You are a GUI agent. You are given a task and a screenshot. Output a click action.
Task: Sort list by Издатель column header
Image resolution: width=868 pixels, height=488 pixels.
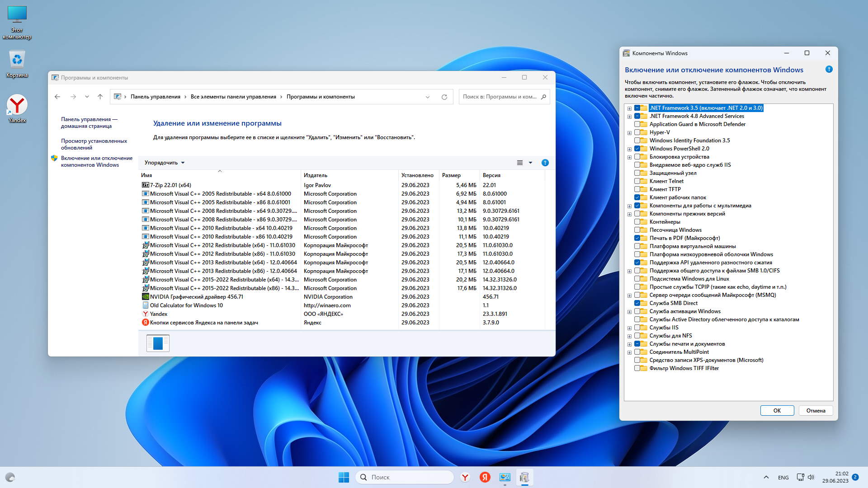[316, 175]
